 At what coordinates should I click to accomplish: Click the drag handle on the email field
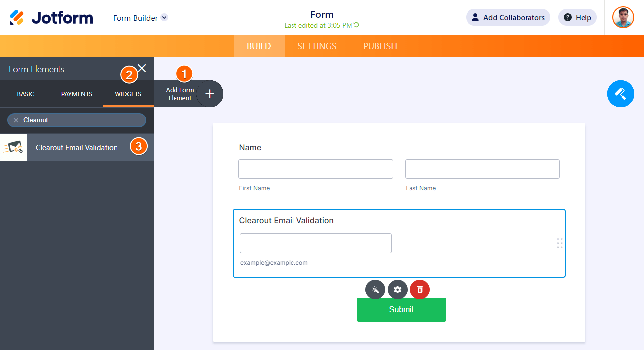click(x=560, y=243)
